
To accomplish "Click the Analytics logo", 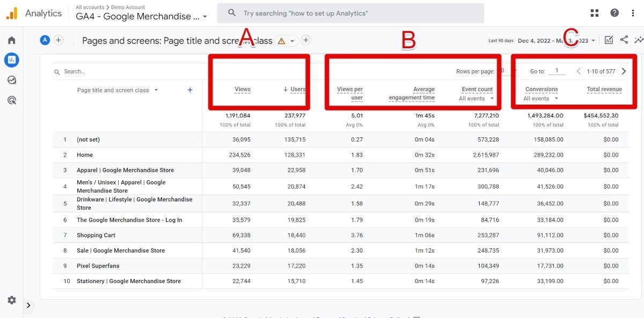I will tap(12, 13).
